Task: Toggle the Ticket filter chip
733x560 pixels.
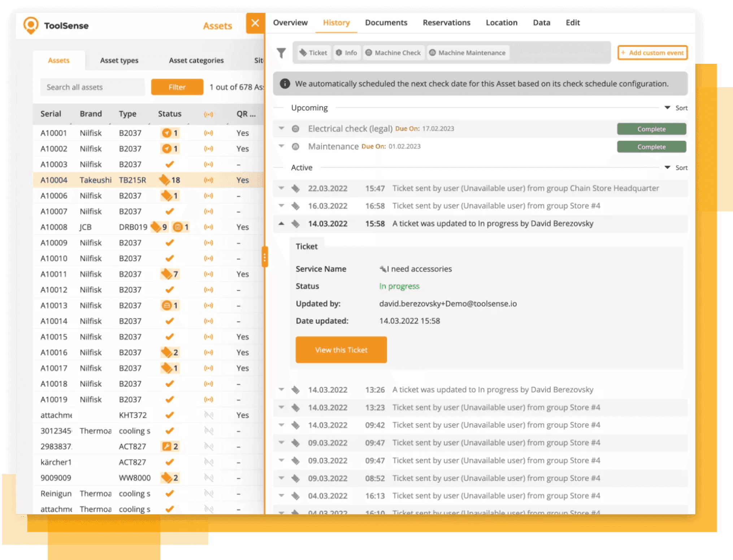Action: (313, 53)
